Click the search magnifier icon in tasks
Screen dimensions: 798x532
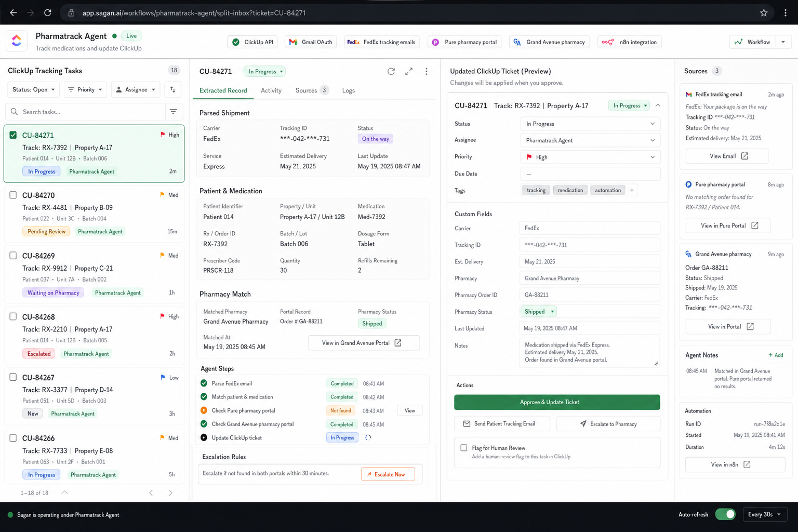pos(14,112)
